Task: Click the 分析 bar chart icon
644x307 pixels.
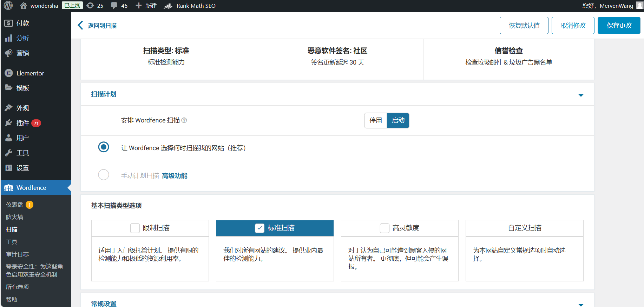Action: click(9, 38)
